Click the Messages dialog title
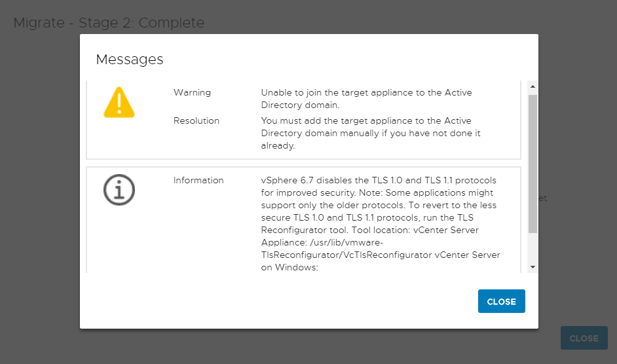 tap(130, 60)
